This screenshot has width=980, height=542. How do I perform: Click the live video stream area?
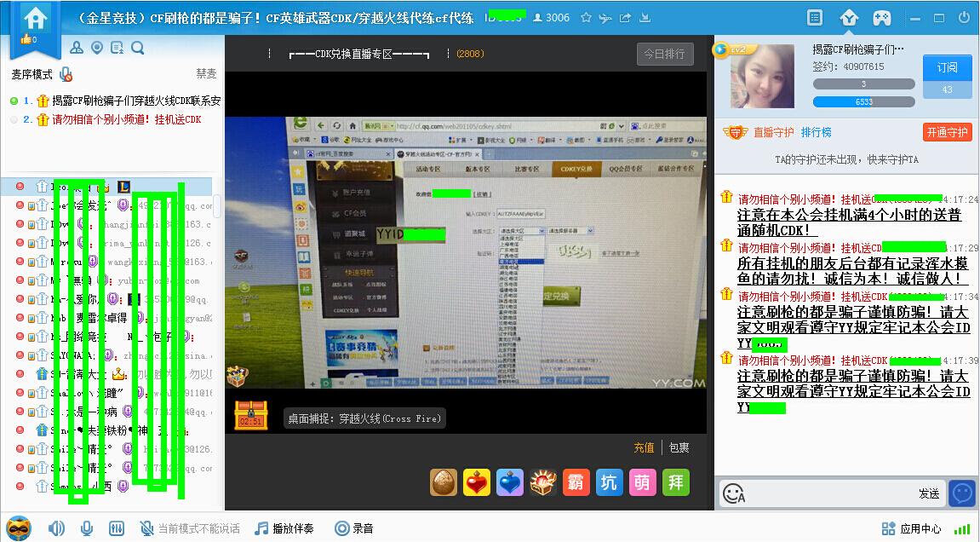coord(466,252)
